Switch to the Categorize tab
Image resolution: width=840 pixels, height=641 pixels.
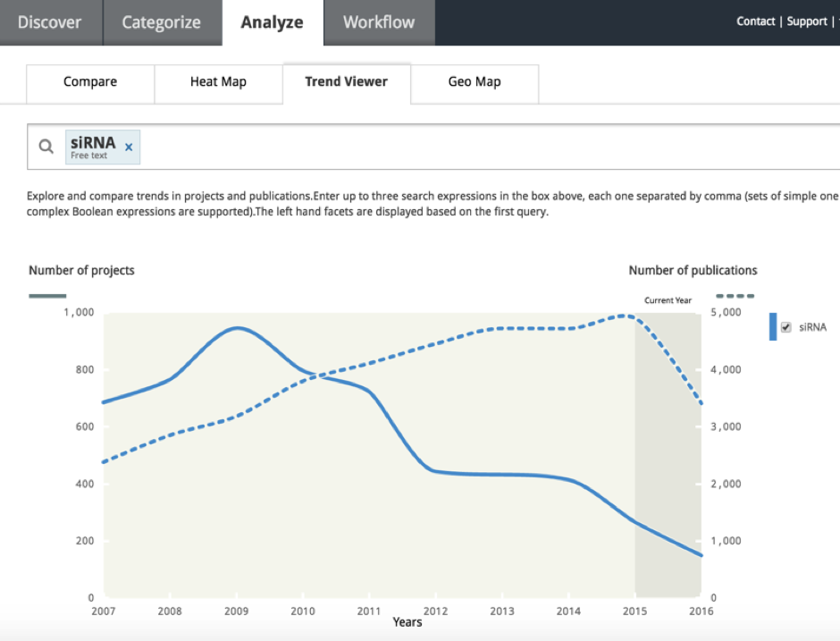(161, 22)
